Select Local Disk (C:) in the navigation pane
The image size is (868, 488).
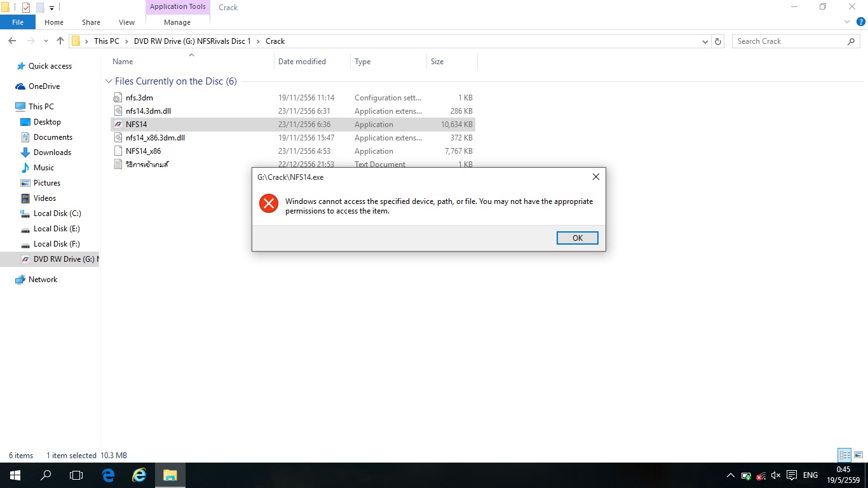57,213
